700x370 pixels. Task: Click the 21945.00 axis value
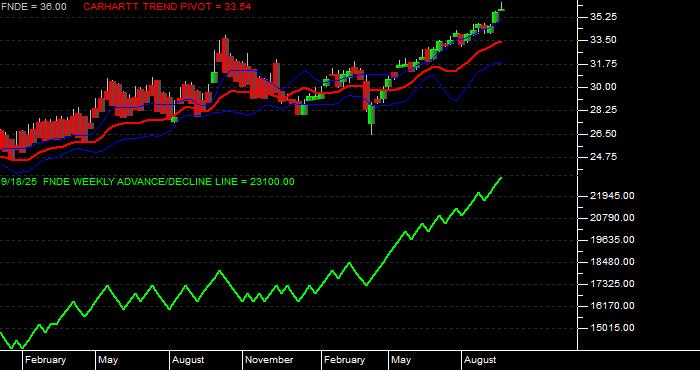(612, 196)
